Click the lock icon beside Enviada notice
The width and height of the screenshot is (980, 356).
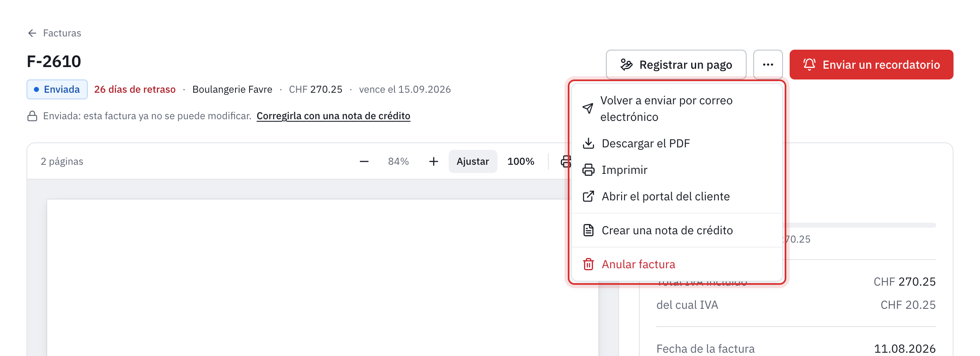tap(32, 116)
